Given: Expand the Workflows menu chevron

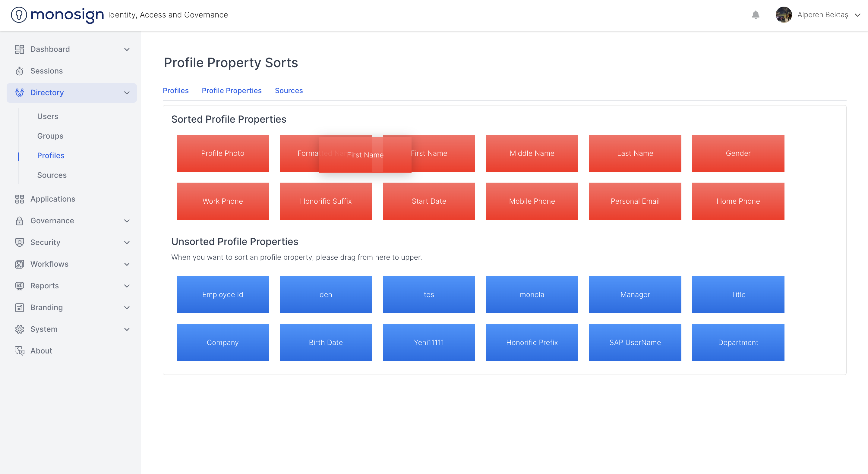Looking at the screenshot, I should 127,264.
